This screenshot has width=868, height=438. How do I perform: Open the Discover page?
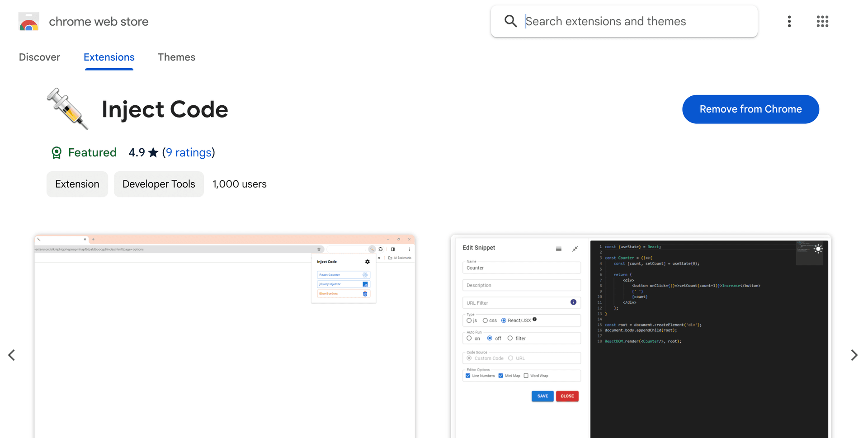[39, 57]
